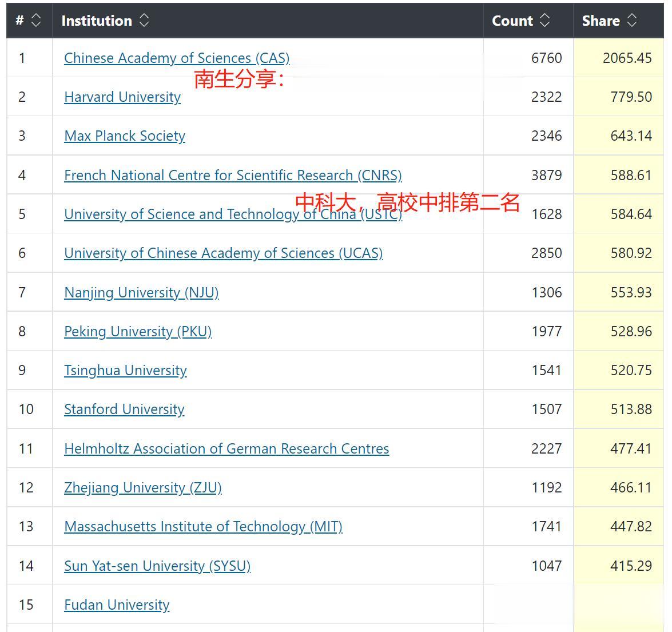This screenshot has height=632, width=672.
Task: Select share value 588.61
Action: point(631,175)
